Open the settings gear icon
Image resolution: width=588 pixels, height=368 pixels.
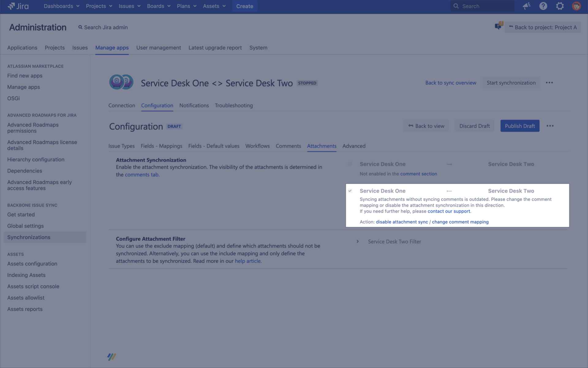[x=560, y=6]
